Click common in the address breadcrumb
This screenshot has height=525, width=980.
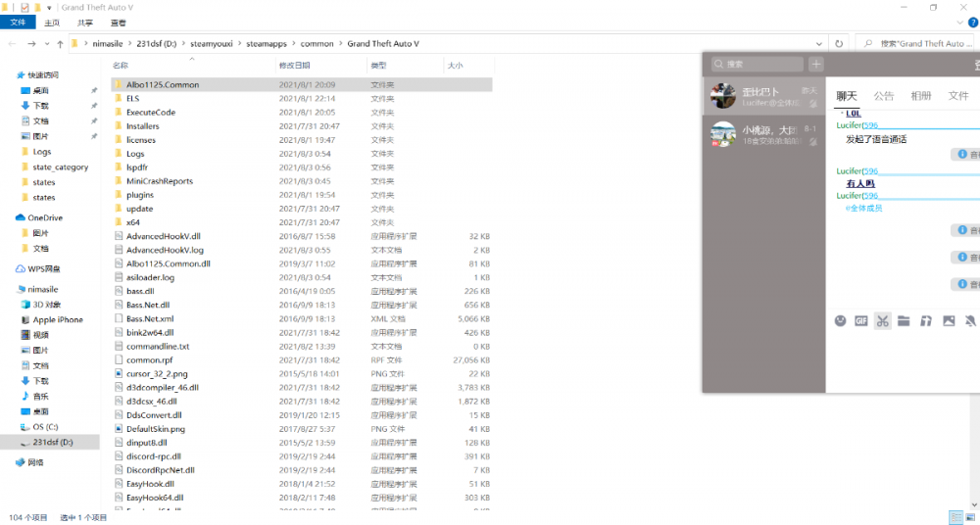pos(317,44)
